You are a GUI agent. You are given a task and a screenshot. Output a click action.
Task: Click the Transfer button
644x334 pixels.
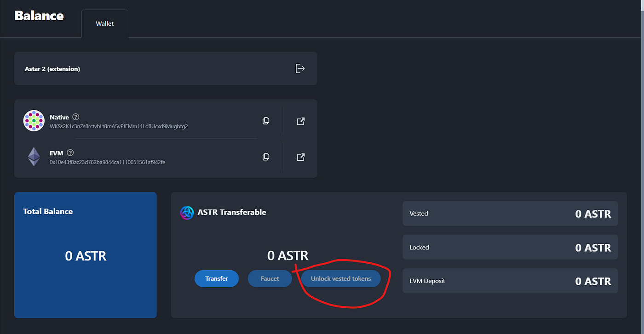pyautogui.click(x=217, y=278)
